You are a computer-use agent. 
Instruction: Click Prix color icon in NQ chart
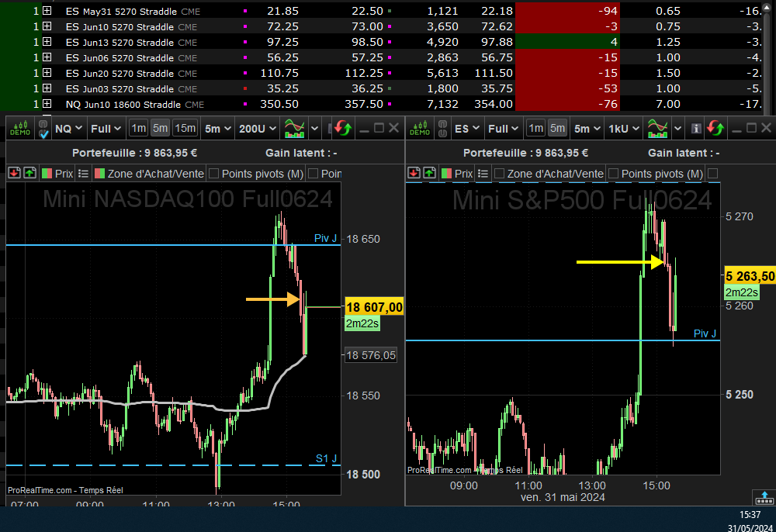(x=47, y=174)
